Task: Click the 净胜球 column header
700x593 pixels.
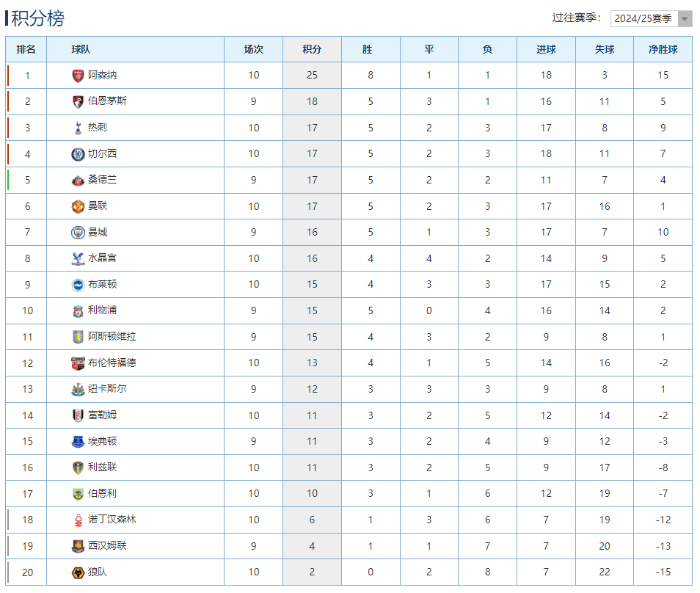Action: click(x=663, y=49)
